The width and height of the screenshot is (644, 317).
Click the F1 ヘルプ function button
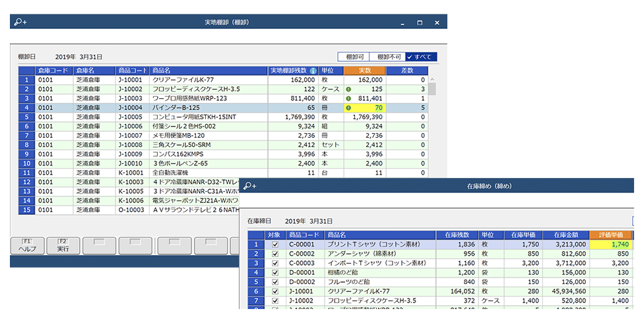(28, 246)
